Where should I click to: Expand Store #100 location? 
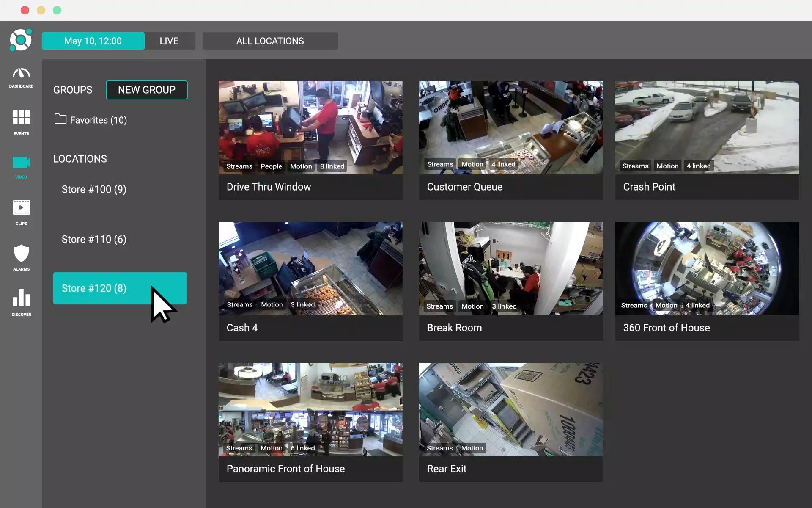[94, 189]
